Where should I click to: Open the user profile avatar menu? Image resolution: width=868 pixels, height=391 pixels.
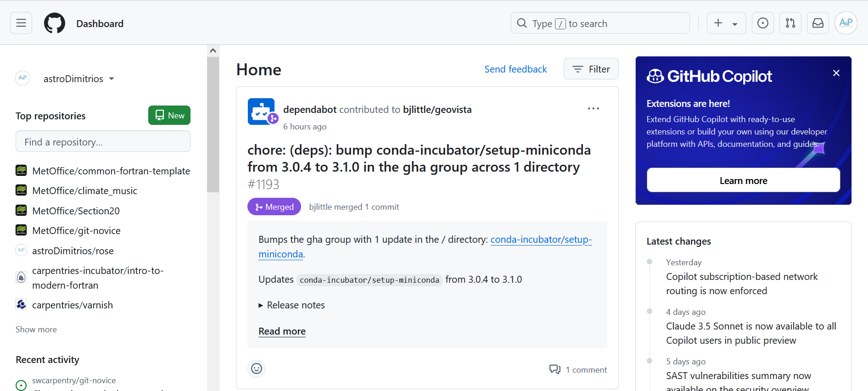point(846,23)
